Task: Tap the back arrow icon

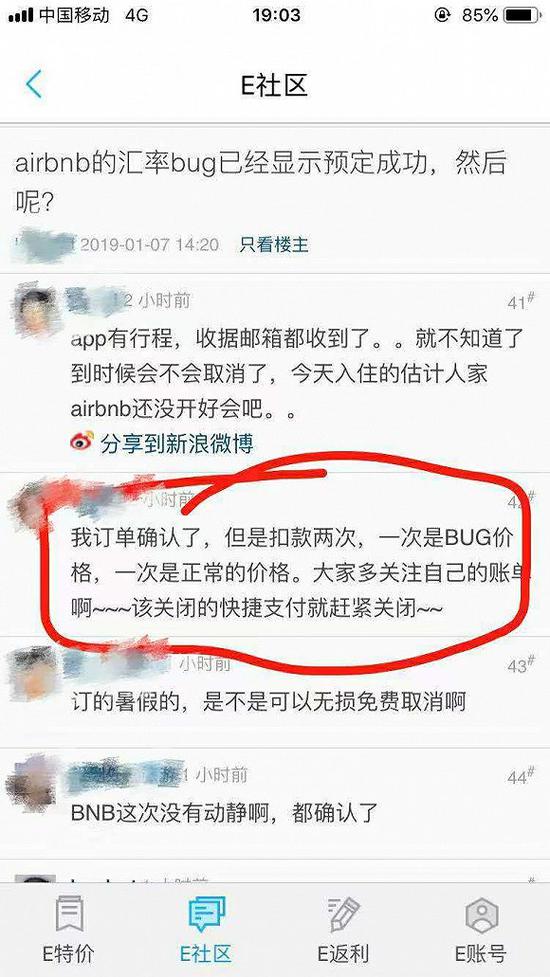Action: click(x=34, y=84)
